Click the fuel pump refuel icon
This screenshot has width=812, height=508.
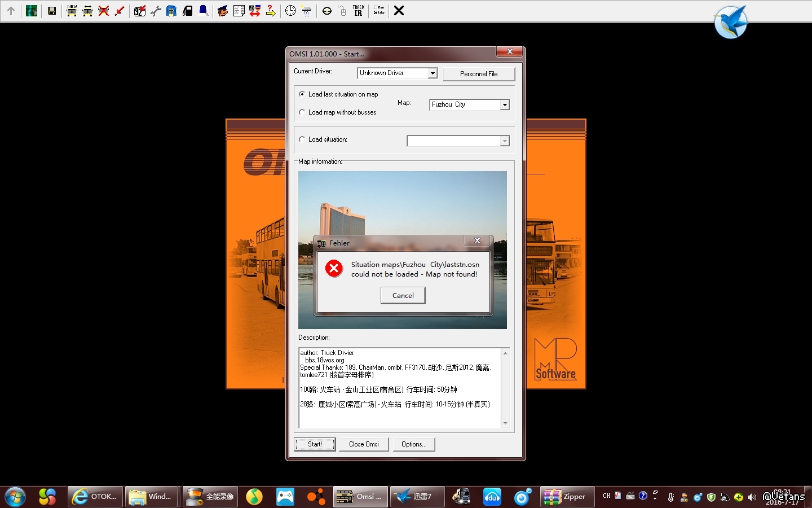[x=188, y=11]
